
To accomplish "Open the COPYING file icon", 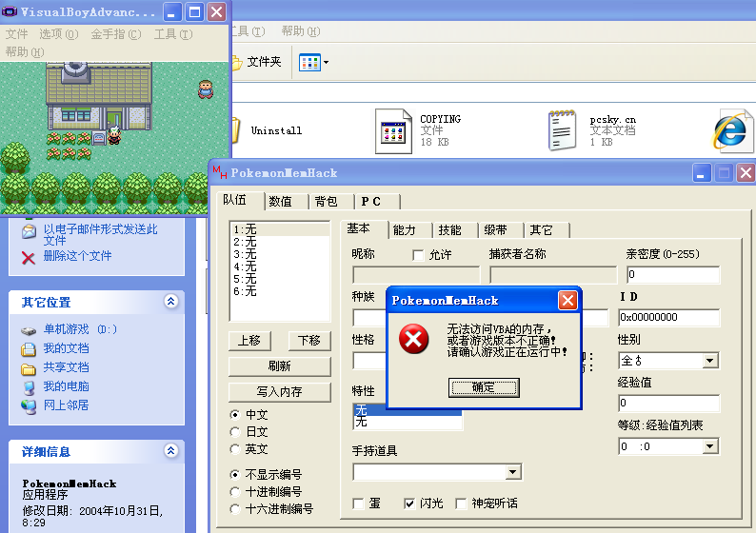I will coord(393,131).
